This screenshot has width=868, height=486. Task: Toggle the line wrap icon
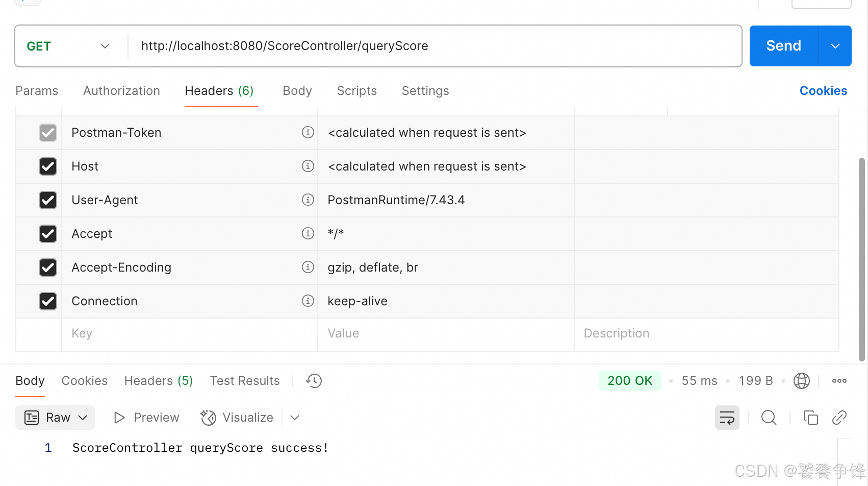pyautogui.click(x=727, y=418)
